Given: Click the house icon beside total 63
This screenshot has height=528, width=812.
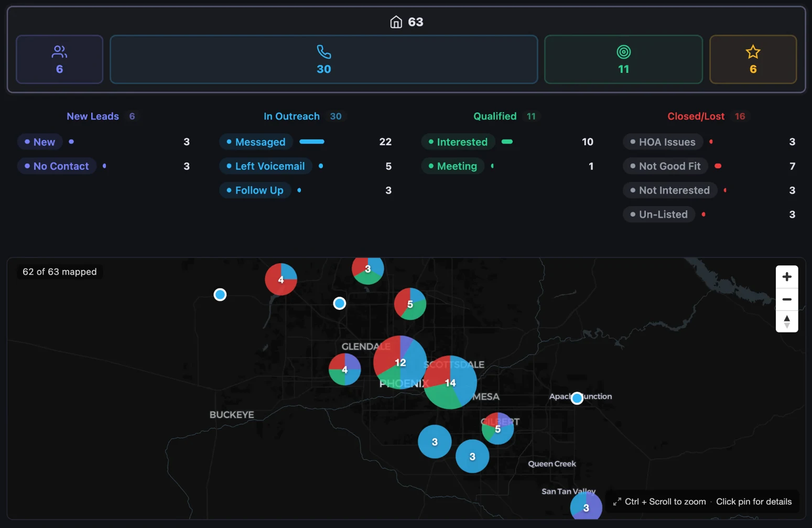Looking at the screenshot, I should 396,22.
